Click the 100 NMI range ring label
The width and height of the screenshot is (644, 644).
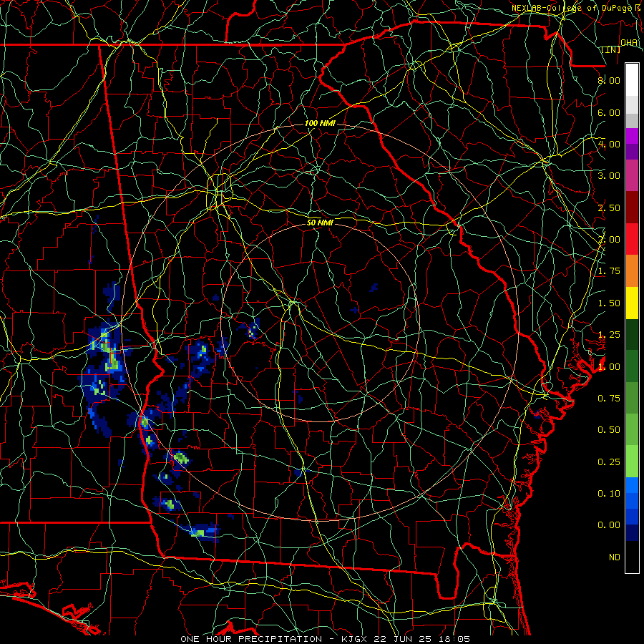[321, 123]
